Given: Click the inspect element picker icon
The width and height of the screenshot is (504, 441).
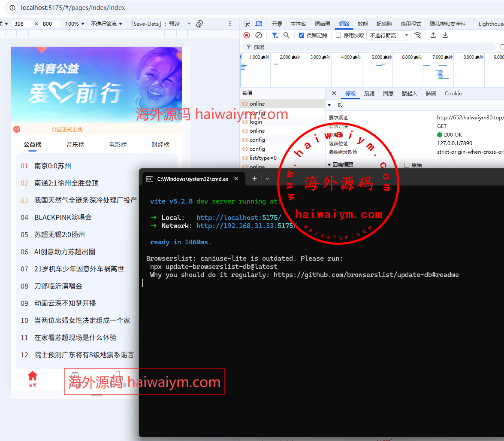Looking at the screenshot, I should [x=247, y=24].
